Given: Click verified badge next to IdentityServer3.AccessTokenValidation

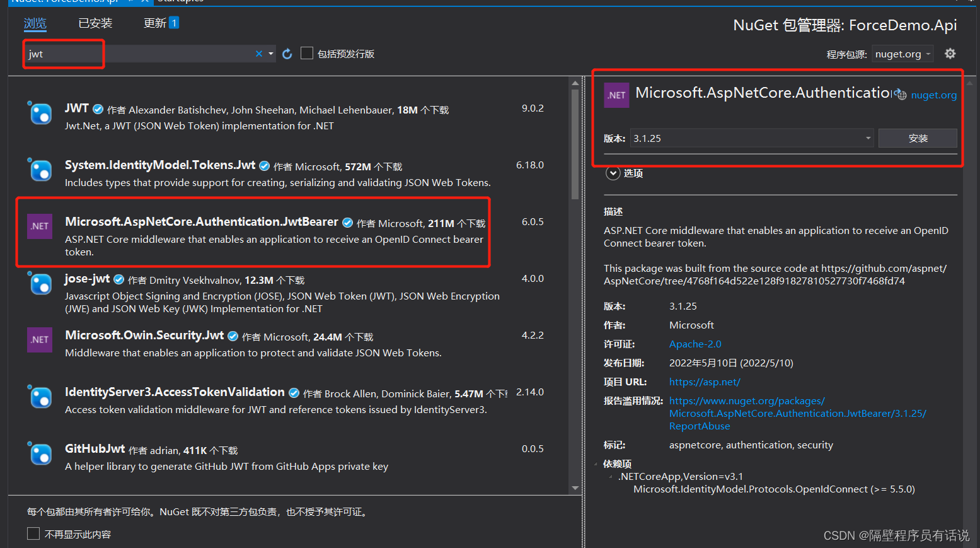Looking at the screenshot, I should point(294,393).
